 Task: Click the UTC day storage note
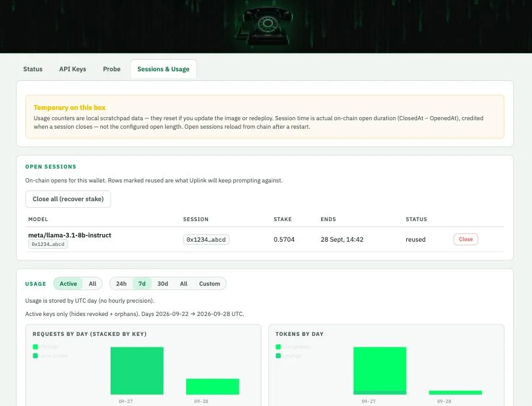(89, 300)
